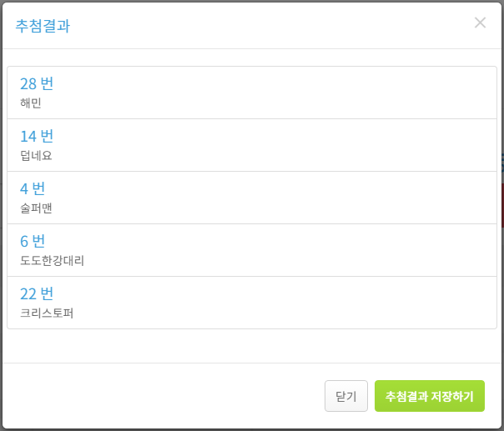
Task: Click the winner name 크리스토퍼
Action: click(47, 313)
